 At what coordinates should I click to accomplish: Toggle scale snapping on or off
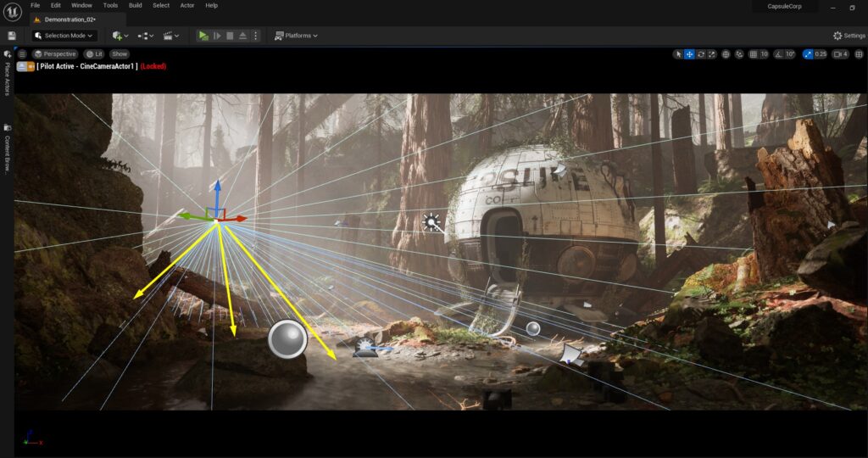point(808,54)
